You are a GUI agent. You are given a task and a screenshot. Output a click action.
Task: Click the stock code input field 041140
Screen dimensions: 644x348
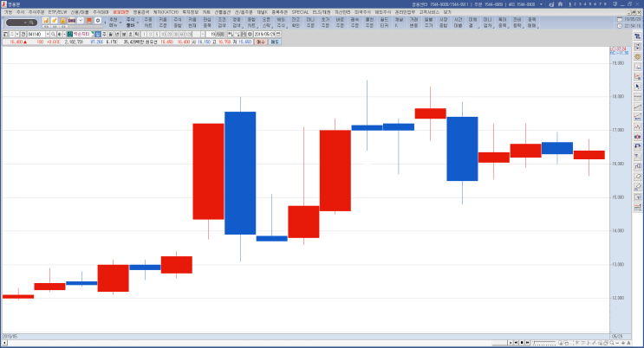click(36, 34)
